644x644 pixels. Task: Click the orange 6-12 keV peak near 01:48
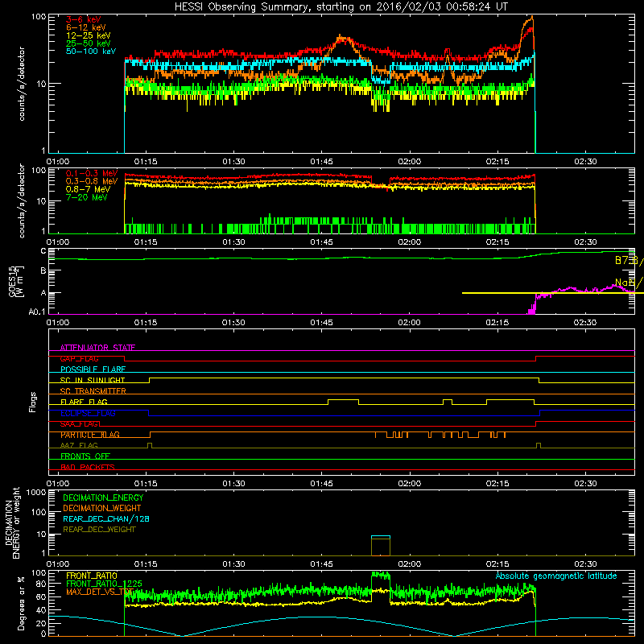point(341,38)
